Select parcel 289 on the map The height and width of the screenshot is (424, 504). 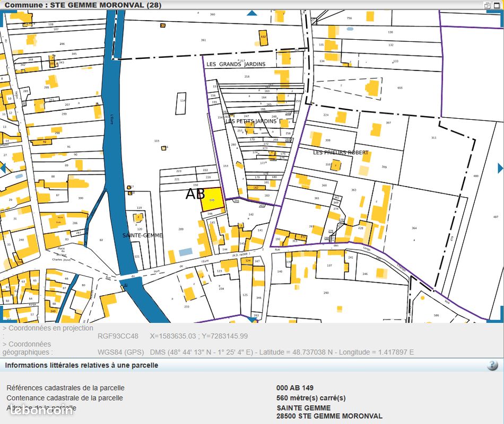pos(181,229)
